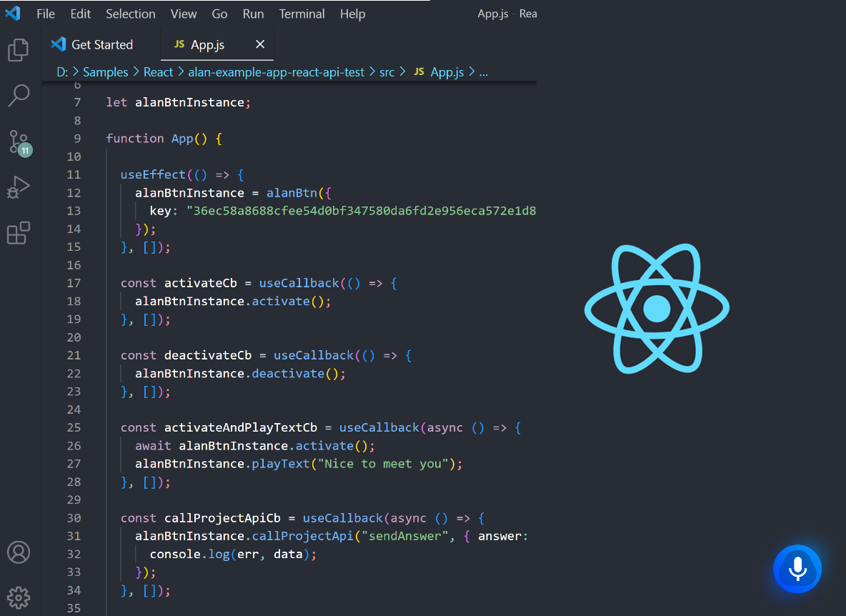The image size is (846, 616).
Task: Switch to the Get Started tab
Action: point(92,45)
